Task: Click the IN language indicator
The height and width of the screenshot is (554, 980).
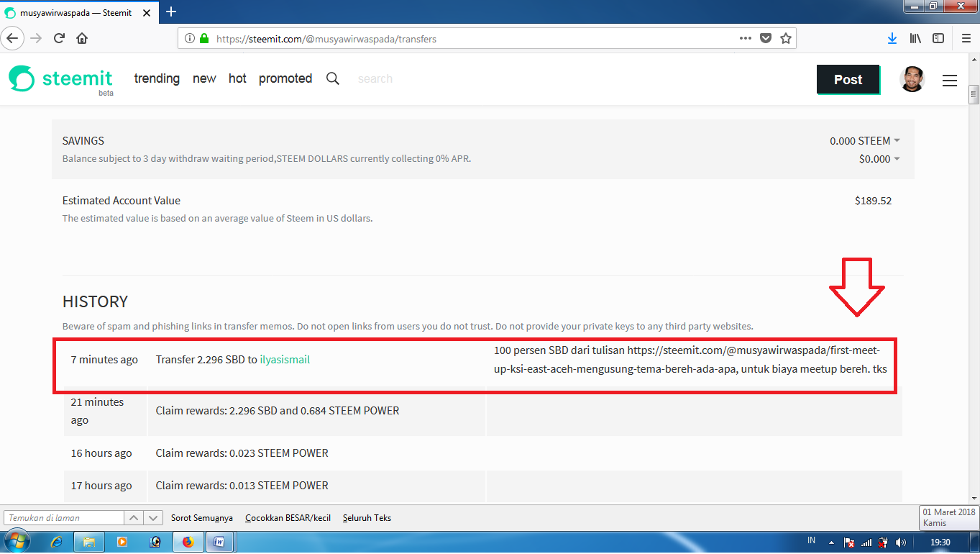Action: pyautogui.click(x=812, y=540)
